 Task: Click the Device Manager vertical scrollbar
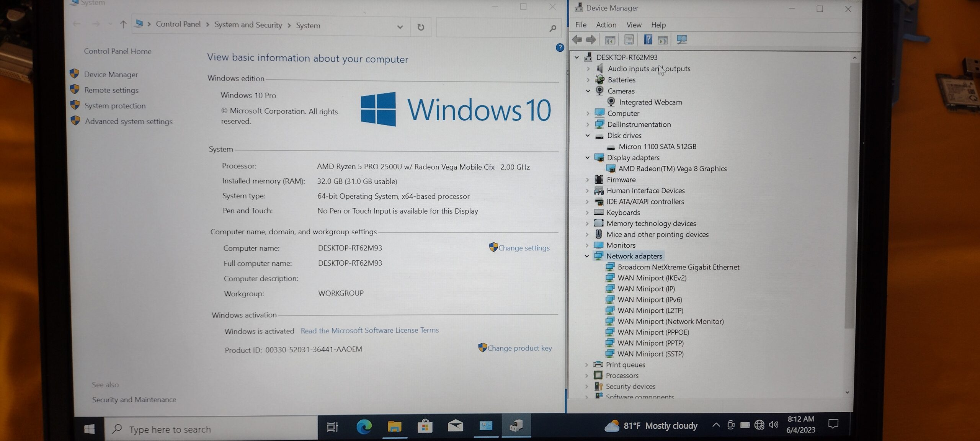click(x=849, y=195)
